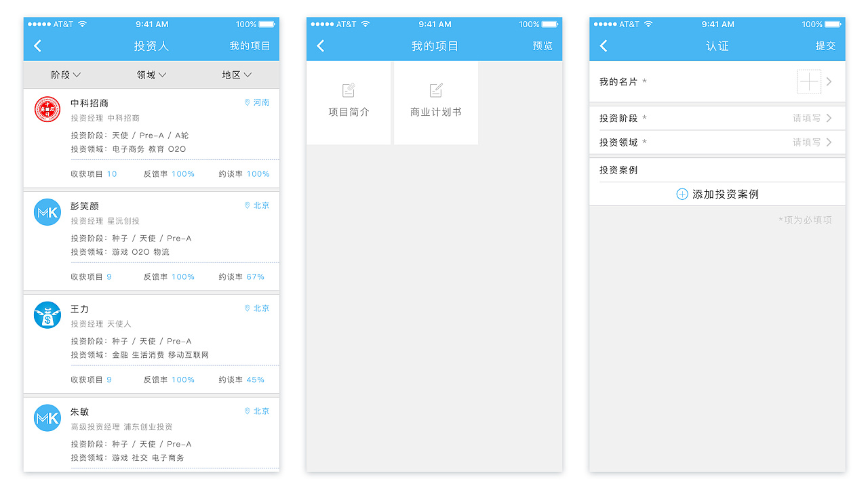868x488 pixels.
Task: Open the 投资阶段 field with 请填写
Action: pos(717,118)
